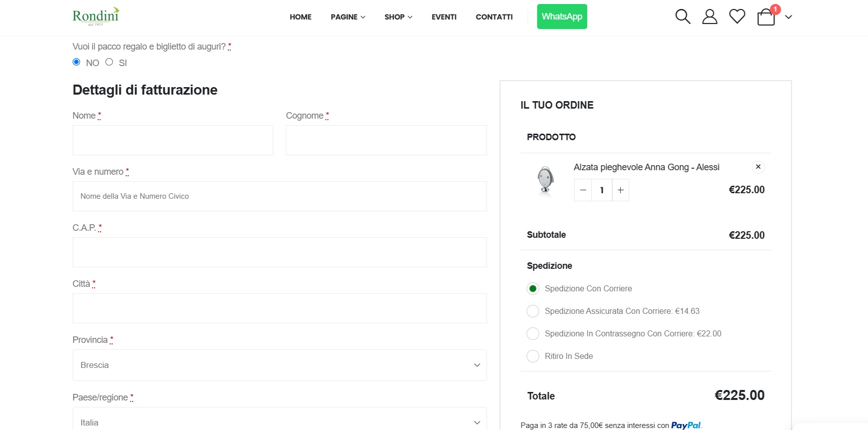Open the Provincia dropdown showing Brescia
This screenshot has width=868, height=430.
point(280,365)
